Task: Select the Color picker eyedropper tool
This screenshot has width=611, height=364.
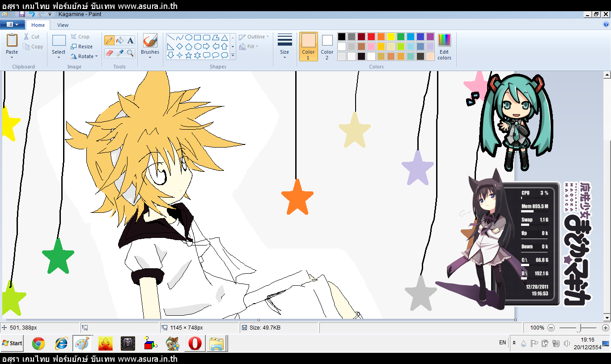Action: tap(119, 53)
